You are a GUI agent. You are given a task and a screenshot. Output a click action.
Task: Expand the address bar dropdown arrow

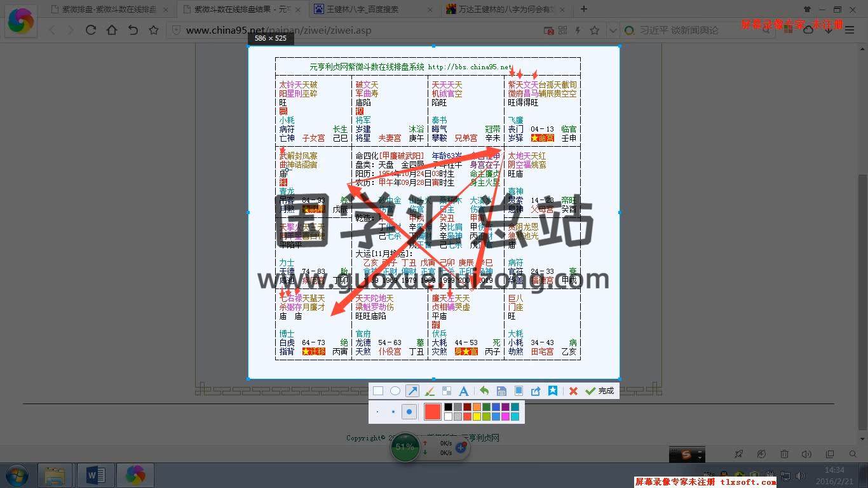coord(612,30)
